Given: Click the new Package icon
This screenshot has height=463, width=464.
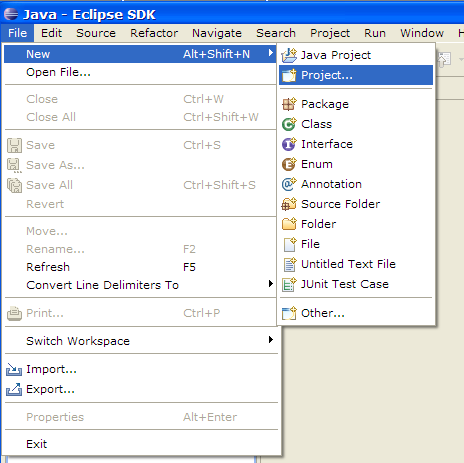Looking at the screenshot, I should (x=289, y=104).
